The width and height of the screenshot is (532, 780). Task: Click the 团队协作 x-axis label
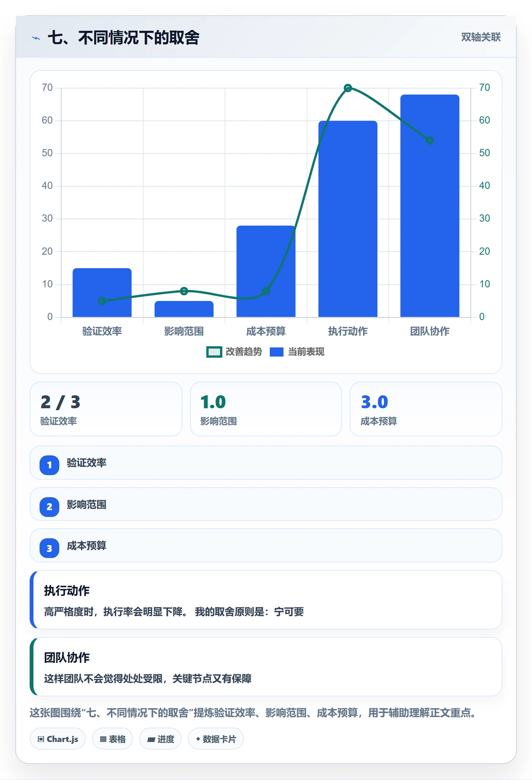(x=430, y=331)
